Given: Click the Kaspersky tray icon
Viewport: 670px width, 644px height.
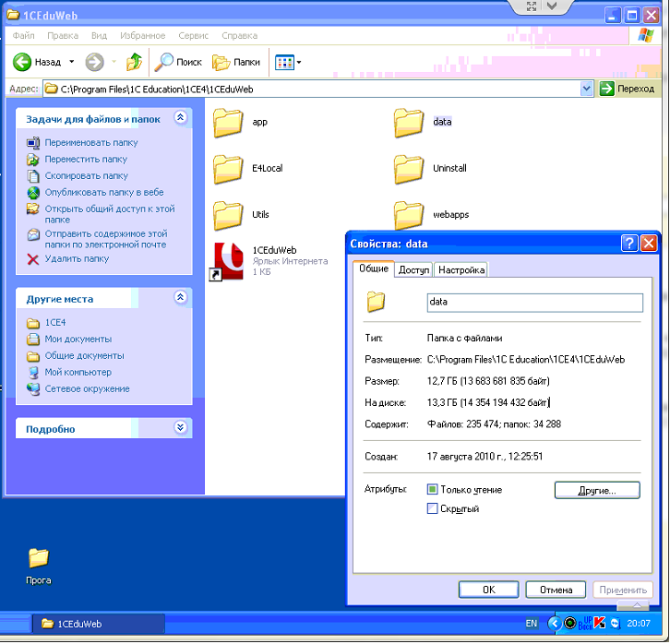Looking at the screenshot, I should click(x=600, y=624).
